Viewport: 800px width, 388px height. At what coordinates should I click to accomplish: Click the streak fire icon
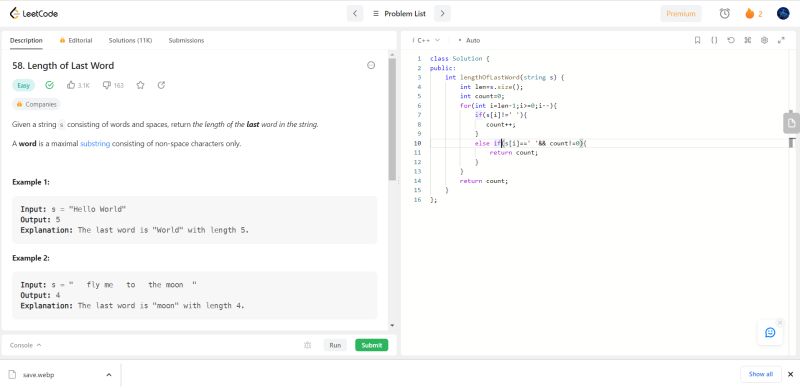tap(749, 14)
